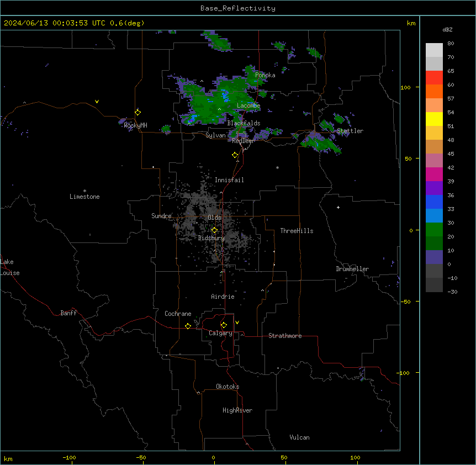Select the Olds town label

tap(214, 218)
